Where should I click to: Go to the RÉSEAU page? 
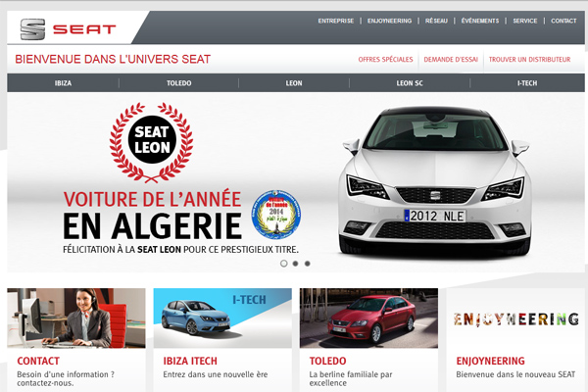(x=436, y=21)
